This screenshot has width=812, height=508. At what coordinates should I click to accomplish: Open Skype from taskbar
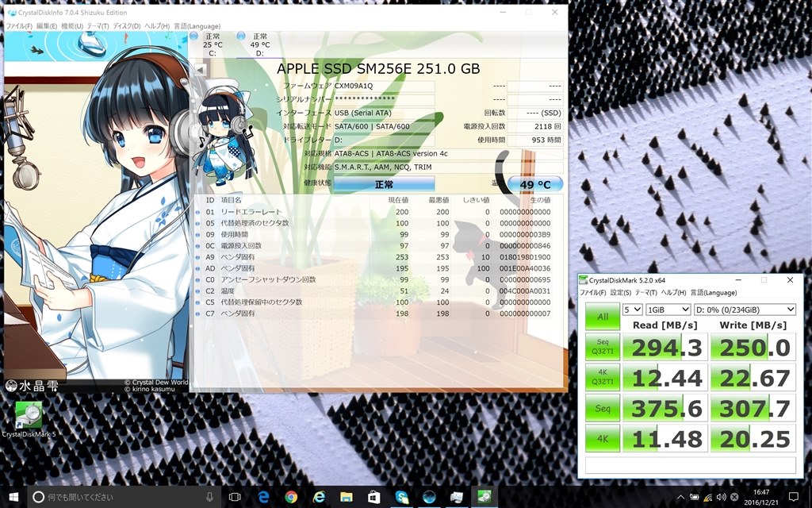pos(401,497)
